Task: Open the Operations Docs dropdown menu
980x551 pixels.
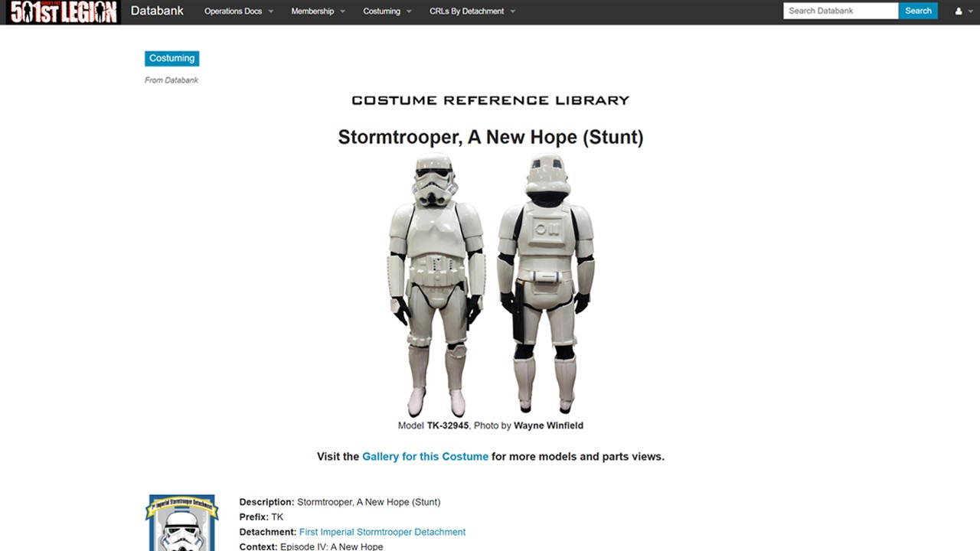Action: 239,11
